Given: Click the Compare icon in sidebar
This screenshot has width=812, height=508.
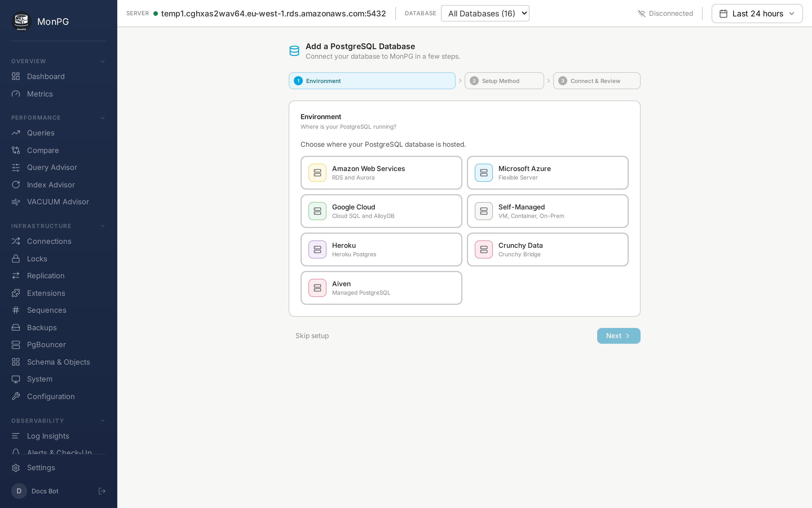Looking at the screenshot, I should click(x=16, y=150).
